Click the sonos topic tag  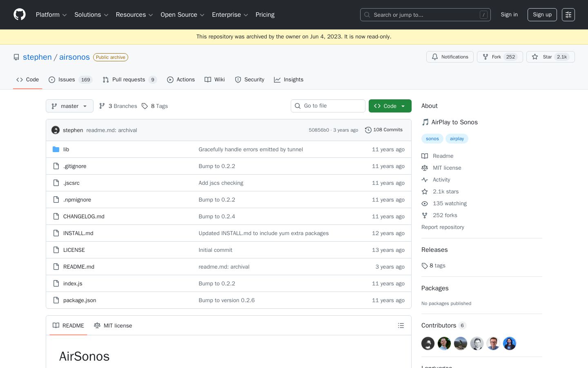pos(432,139)
